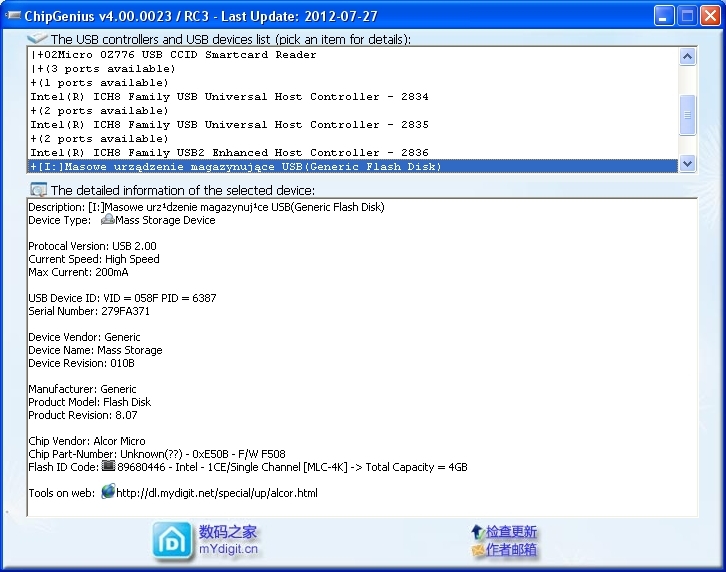The height and width of the screenshot is (572, 726).
Task: Maximize the ChipGenius window
Action: click(x=688, y=16)
